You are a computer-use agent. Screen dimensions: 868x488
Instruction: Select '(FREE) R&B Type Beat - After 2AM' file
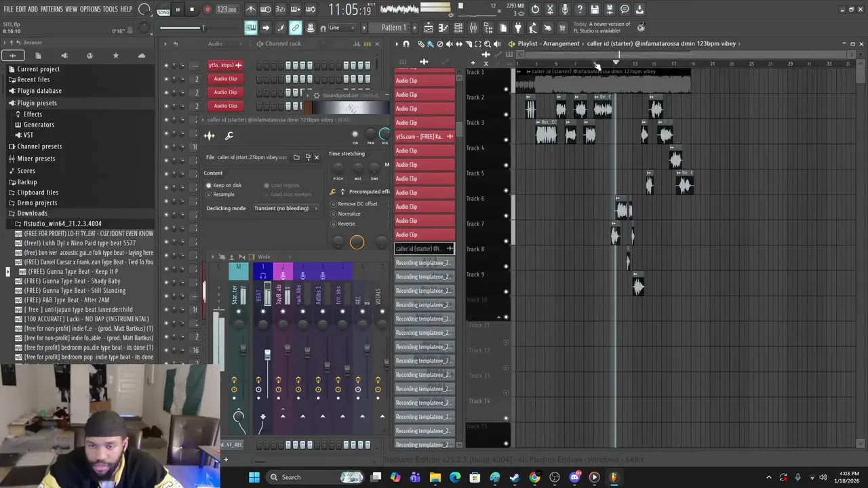66,300
